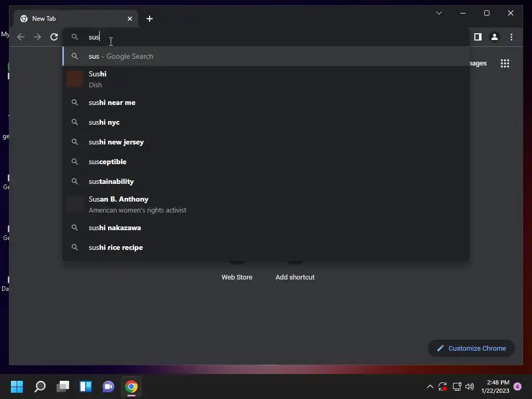Open the tab search chevron
Image resolution: width=532 pixels, height=399 pixels.
(x=438, y=13)
